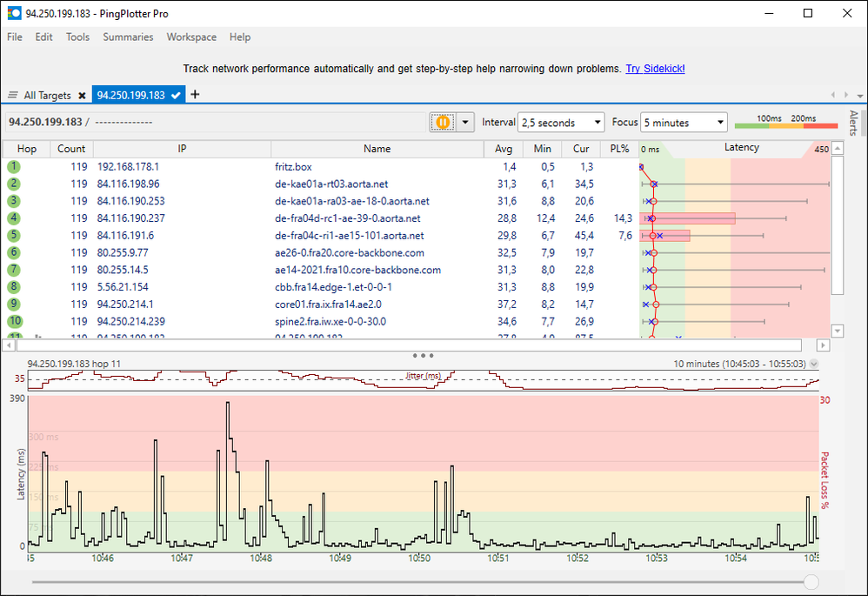868x596 pixels.
Task: Click the Try Sidekick! link
Action: (655, 69)
